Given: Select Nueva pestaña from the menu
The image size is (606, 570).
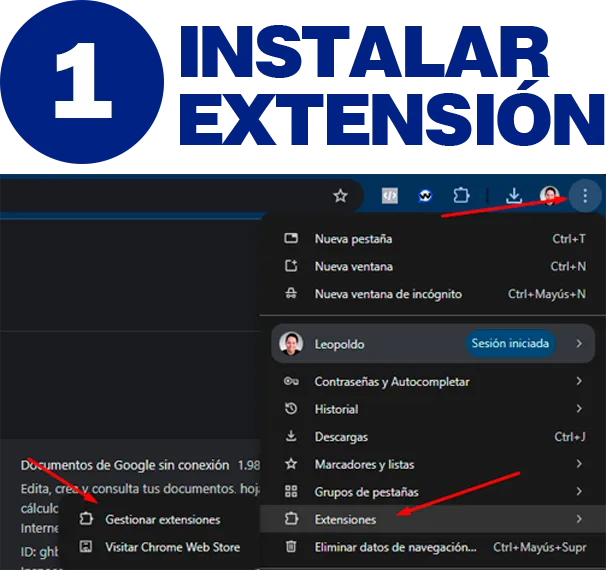Looking at the screenshot, I should coord(353,239).
